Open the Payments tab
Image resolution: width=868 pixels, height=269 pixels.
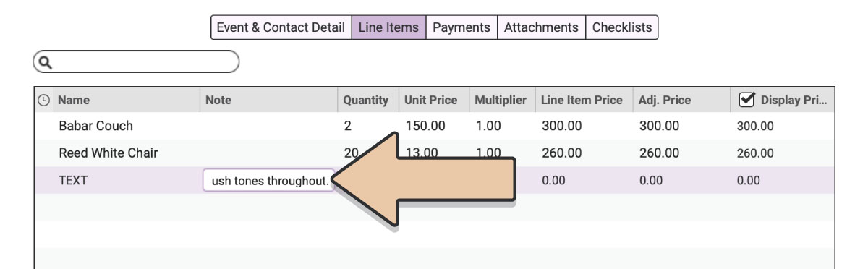pos(461,27)
